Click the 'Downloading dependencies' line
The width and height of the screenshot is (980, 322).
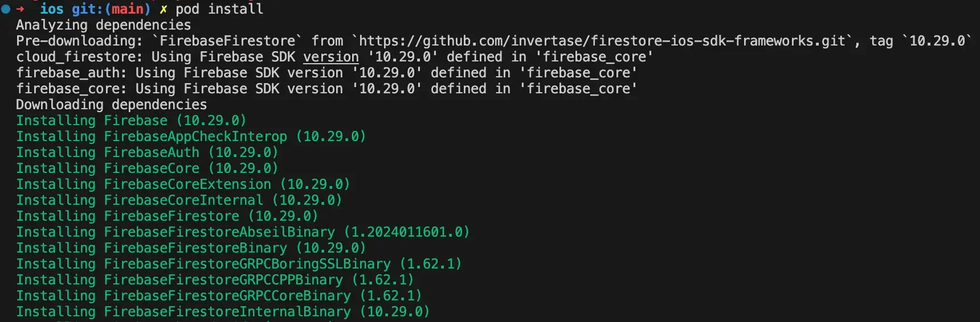112,105
